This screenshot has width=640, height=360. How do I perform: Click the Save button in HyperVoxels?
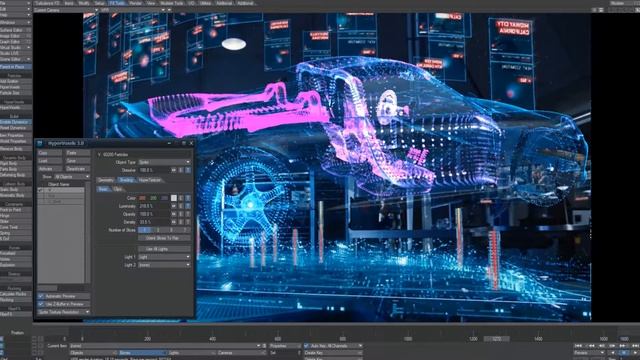(x=78, y=161)
